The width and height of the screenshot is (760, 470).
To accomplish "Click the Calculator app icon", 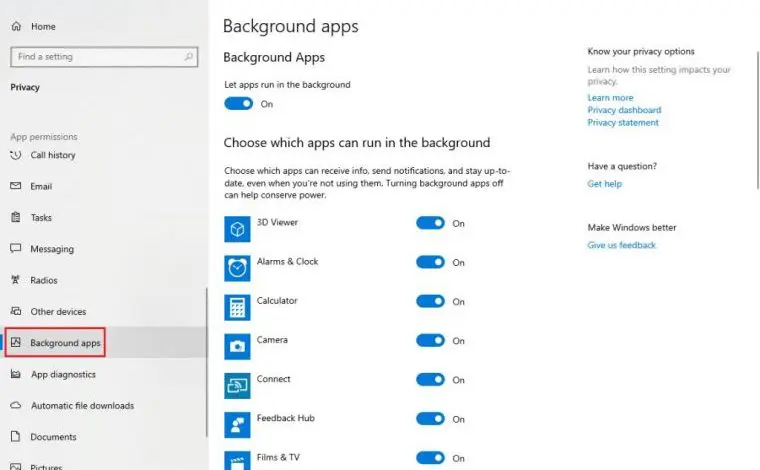I will point(237,307).
